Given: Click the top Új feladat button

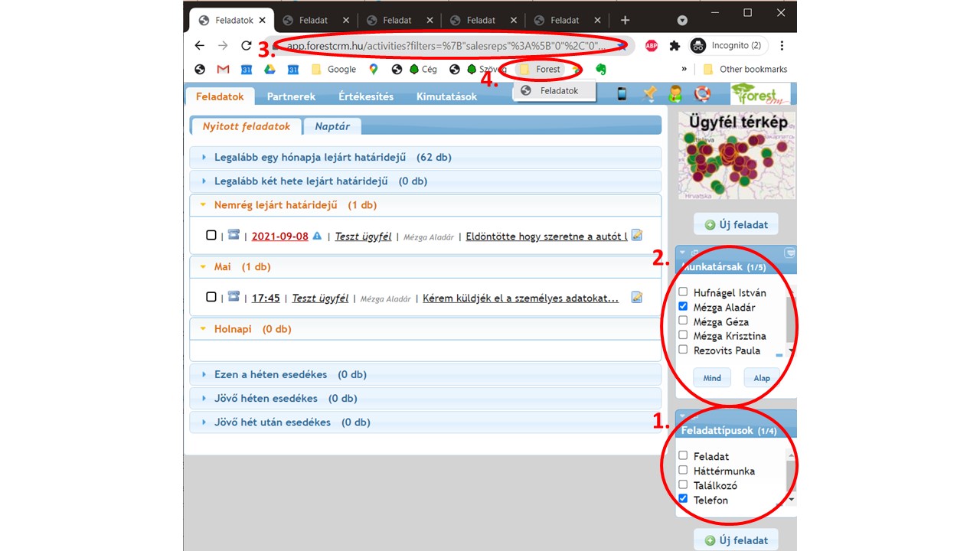Looking at the screenshot, I should point(736,224).
